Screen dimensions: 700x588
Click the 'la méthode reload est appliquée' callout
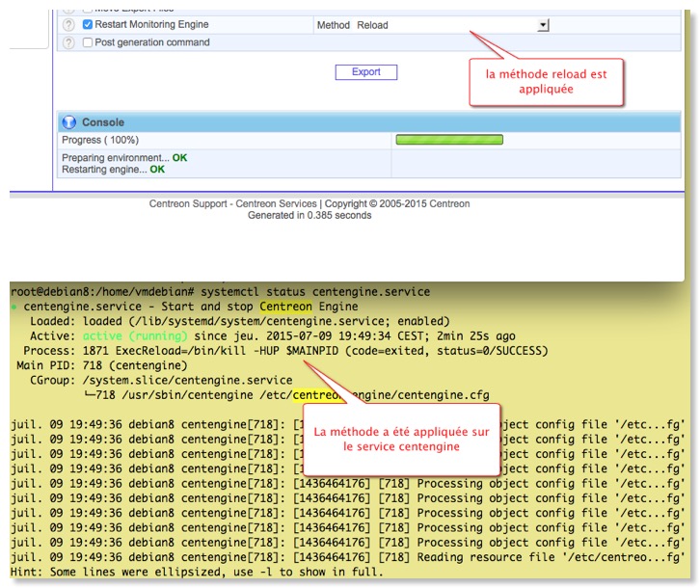point(547,81)
